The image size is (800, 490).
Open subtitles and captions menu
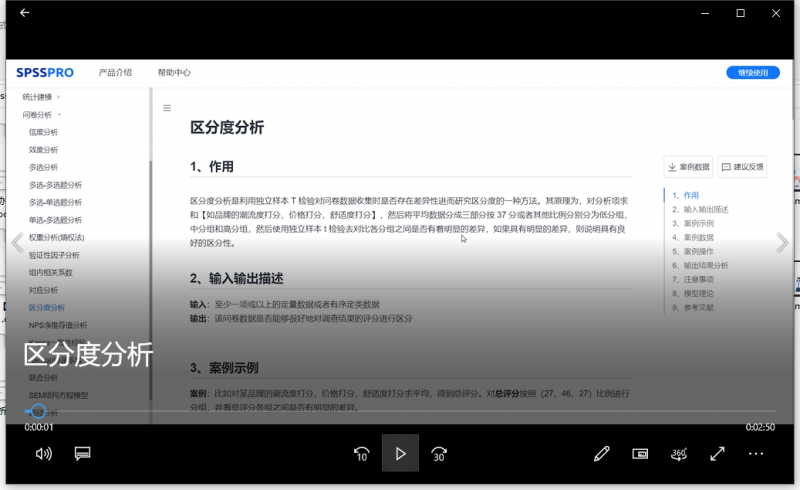tap(82, 453)
